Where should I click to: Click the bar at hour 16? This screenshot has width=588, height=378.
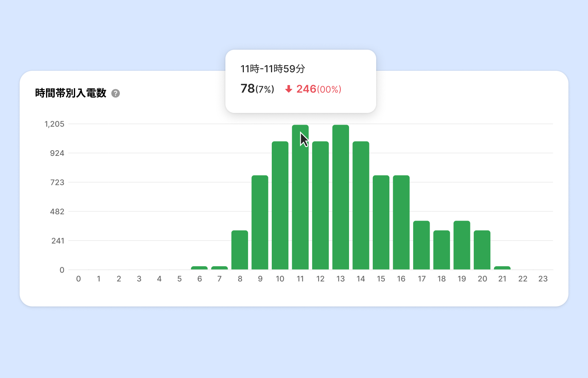pyautogui.click(x=401, y=223)
